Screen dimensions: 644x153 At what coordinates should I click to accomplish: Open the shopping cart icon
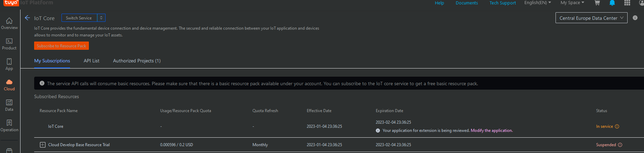pos(597,3)
